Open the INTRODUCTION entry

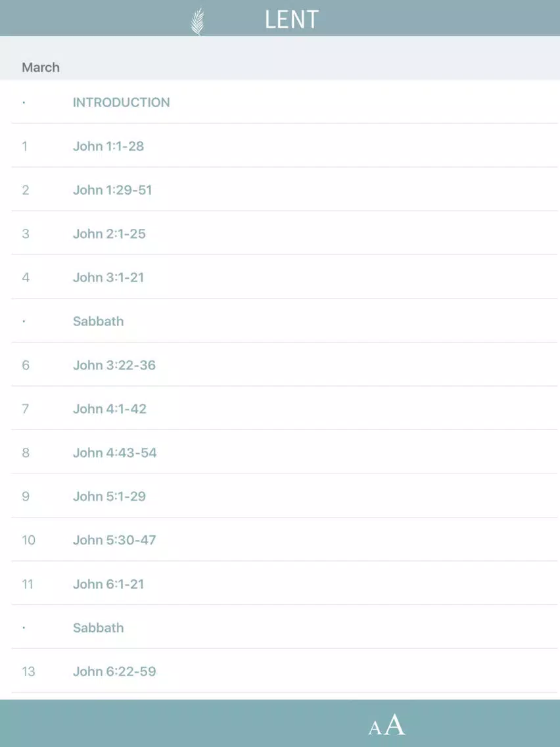(x=285, y=102)
